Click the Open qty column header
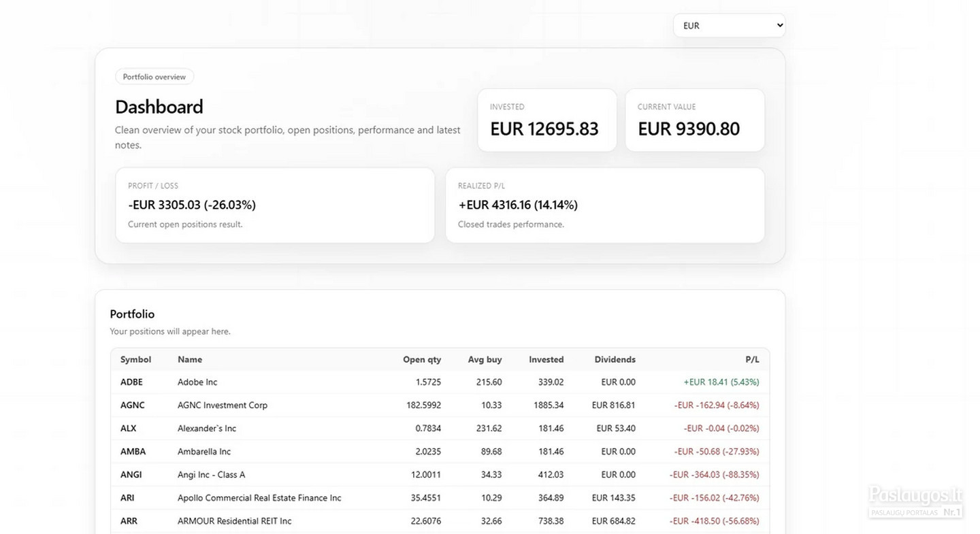Image resolution: width=980 pixels, height=534 pixels. (x=422, y=359)
